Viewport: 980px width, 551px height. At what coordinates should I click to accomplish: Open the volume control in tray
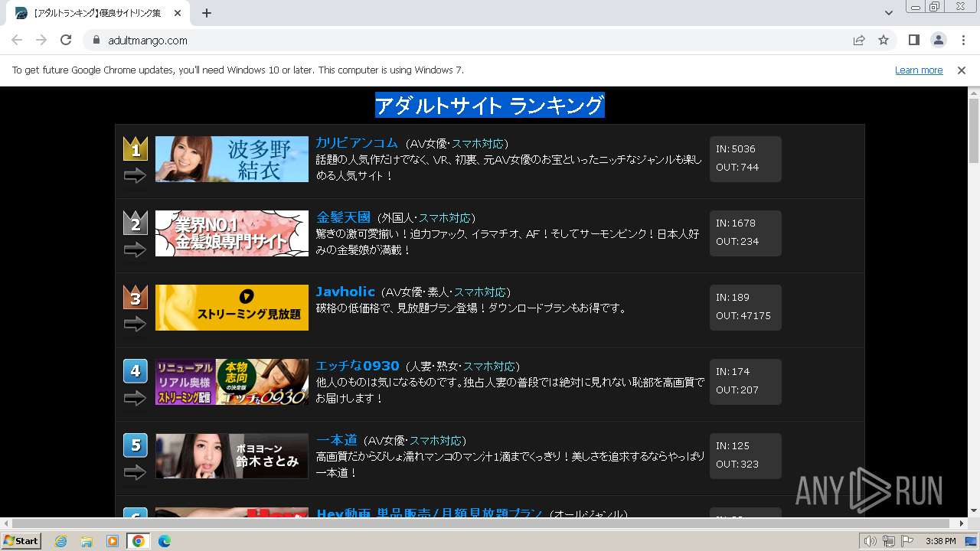[870, 541]
